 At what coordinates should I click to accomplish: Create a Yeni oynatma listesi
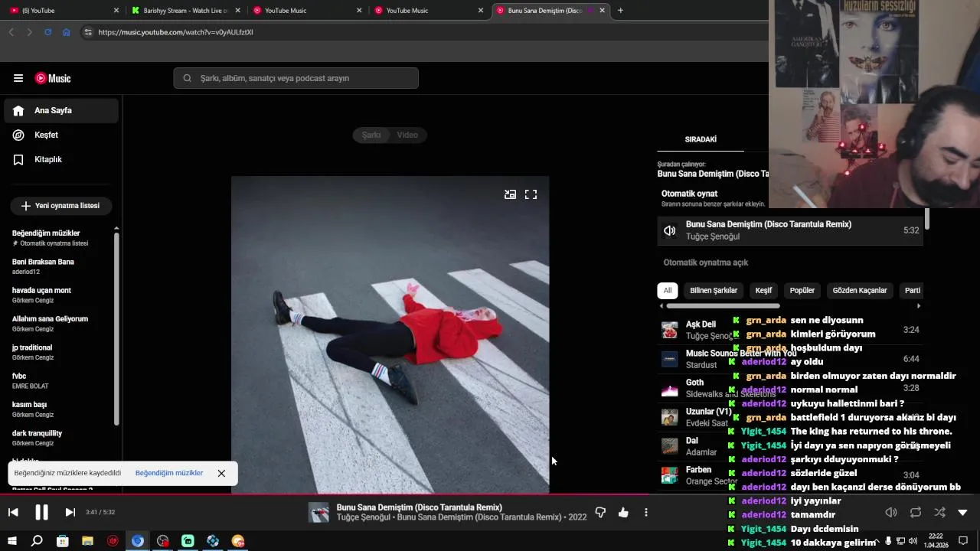60,206
